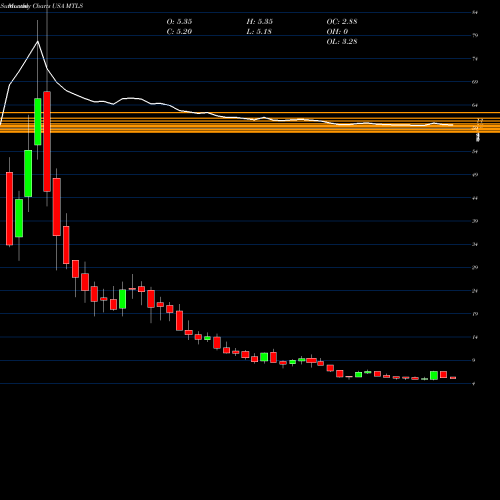Click the 'OH: 0' readout
This screenshot has height=500, width=500.
click(337, 32)
